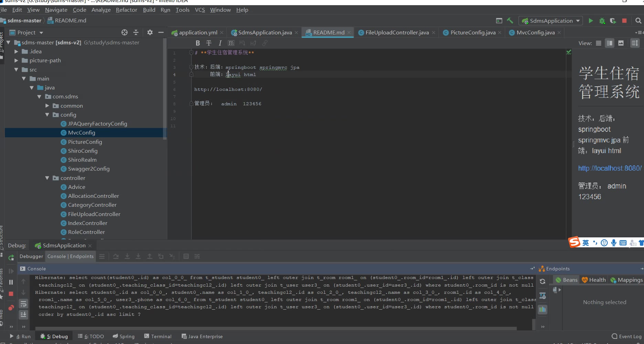Switch Sogou input language with the 英 button
This screenshot has height=344, width=644.
click(x=586, y=243)
